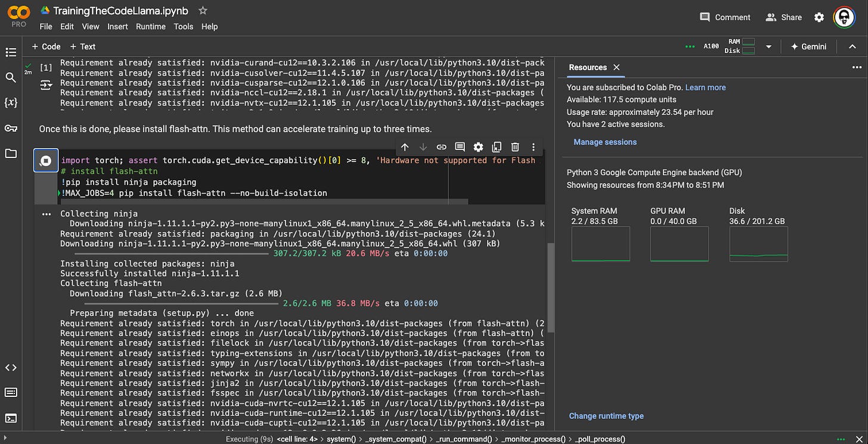Open the Tools menu
Image resolution: width=868 pixels, height=444 pixels.
click(183, 26)
